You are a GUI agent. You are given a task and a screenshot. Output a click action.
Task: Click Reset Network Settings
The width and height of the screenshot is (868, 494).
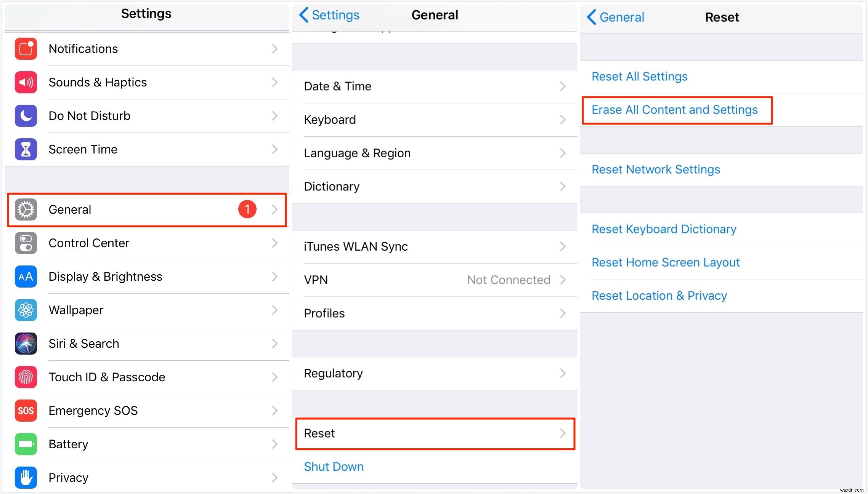click(656, 170)
